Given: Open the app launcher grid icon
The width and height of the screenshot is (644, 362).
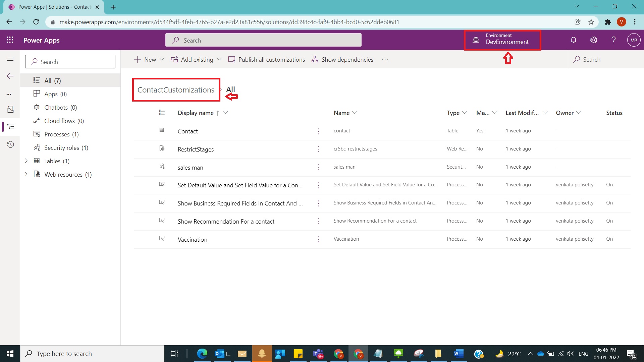Looking at the screenshot, I should click(10, 40).
